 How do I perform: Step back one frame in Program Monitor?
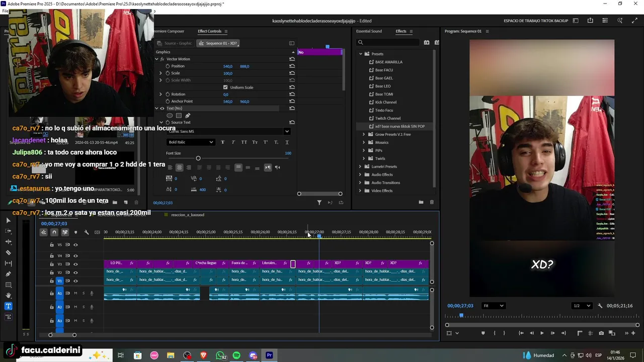[531, 333]
